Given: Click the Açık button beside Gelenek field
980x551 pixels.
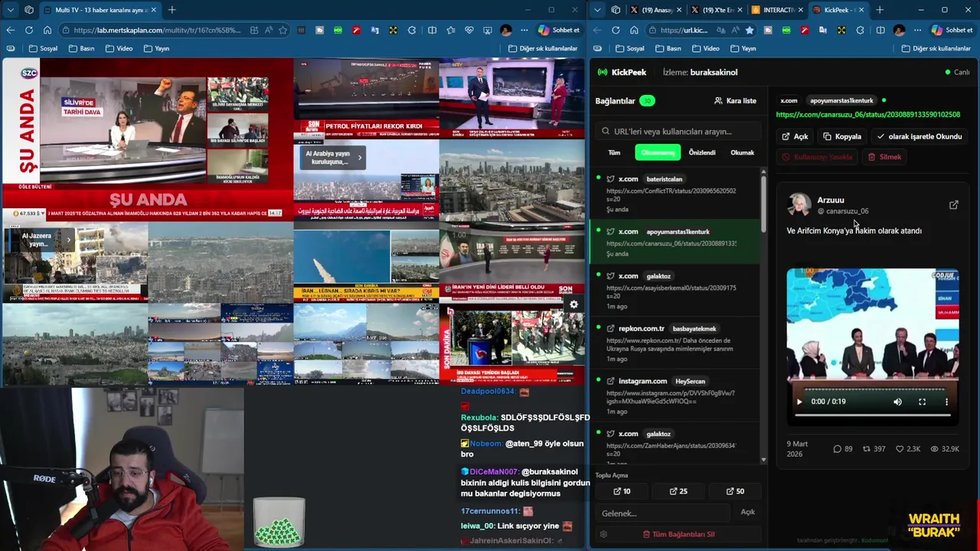Looking at the screenshot, I should (x=748, y=512).
